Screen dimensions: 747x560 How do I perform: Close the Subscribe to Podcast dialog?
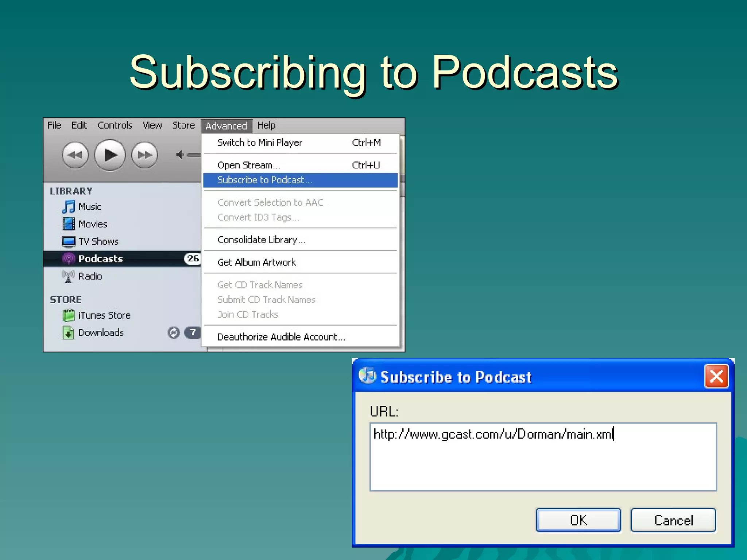coord(716,376)
